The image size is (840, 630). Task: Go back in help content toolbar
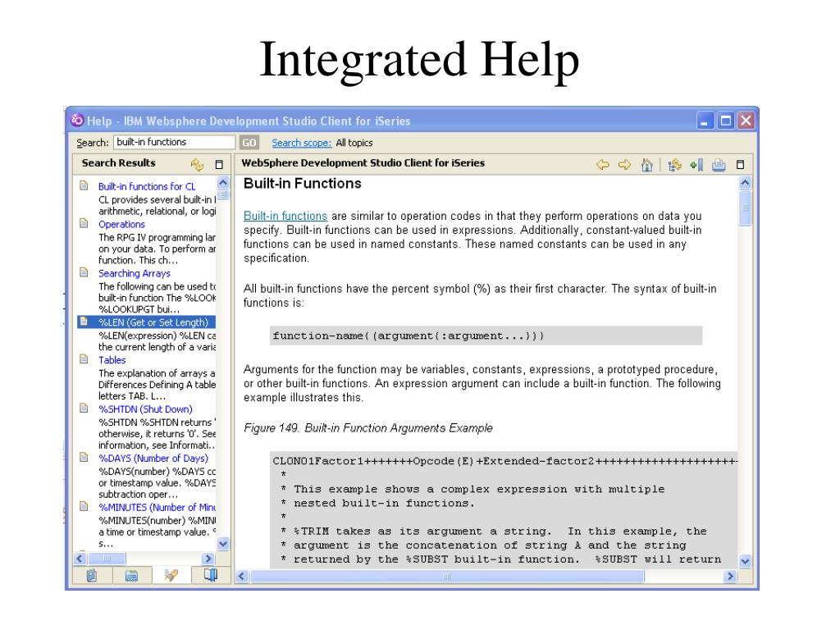[x=603, y=164]
